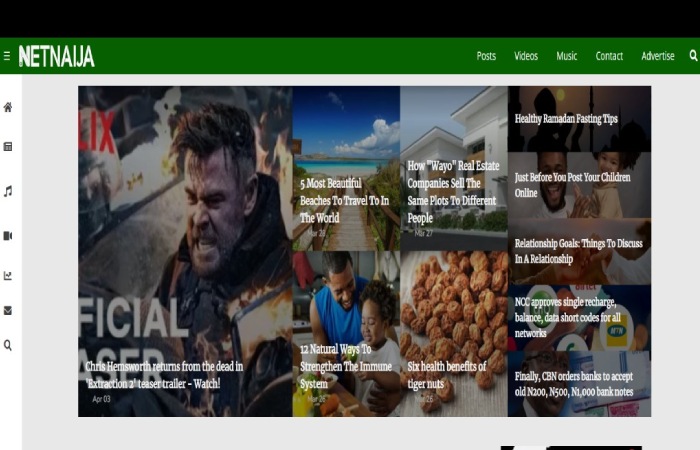Open the posts list icon in the sidebar

(x=8, y=147)
